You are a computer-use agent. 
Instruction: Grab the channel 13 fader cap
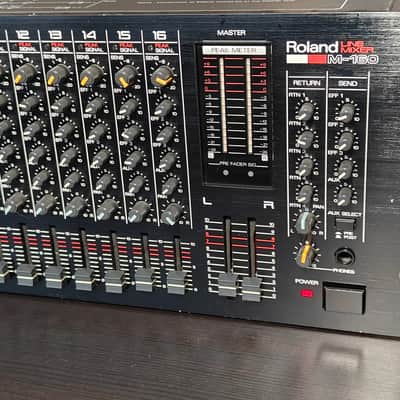click(x=84, y=279)
